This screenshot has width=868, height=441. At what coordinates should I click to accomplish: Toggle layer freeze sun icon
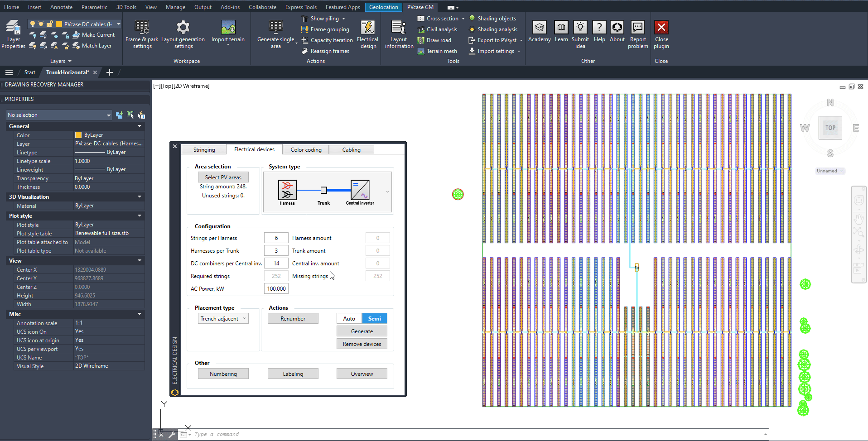[41, 24]
